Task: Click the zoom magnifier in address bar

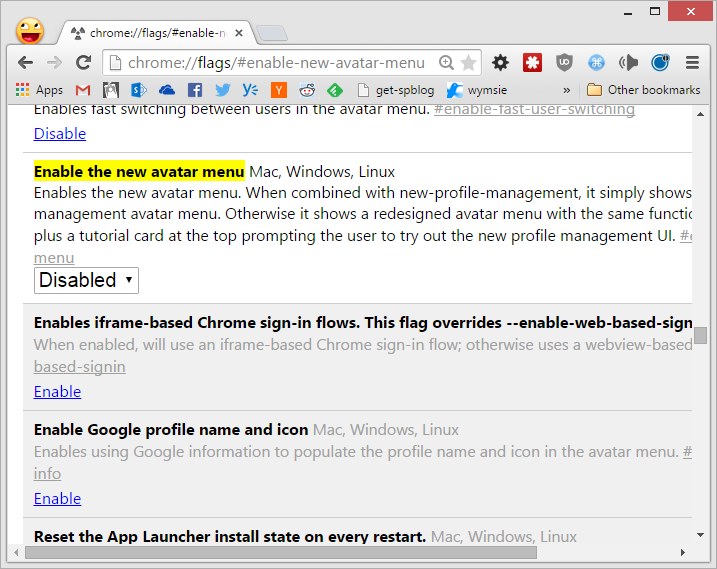Action: point(446,63)
